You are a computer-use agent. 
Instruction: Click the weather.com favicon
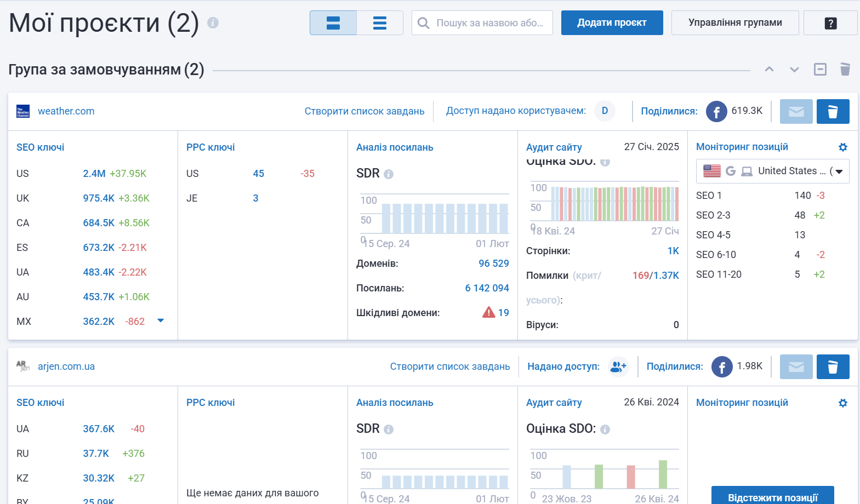[x=23, y=111]
